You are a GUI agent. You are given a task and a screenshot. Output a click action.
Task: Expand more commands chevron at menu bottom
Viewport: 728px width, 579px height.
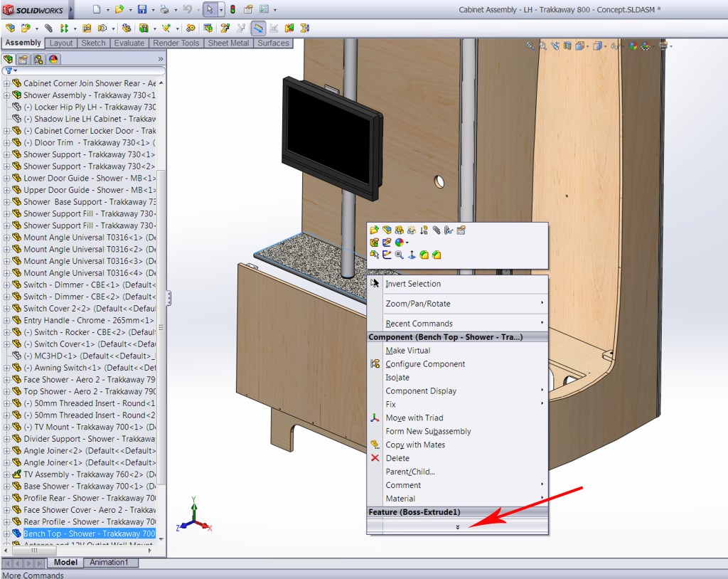point(457,526)
